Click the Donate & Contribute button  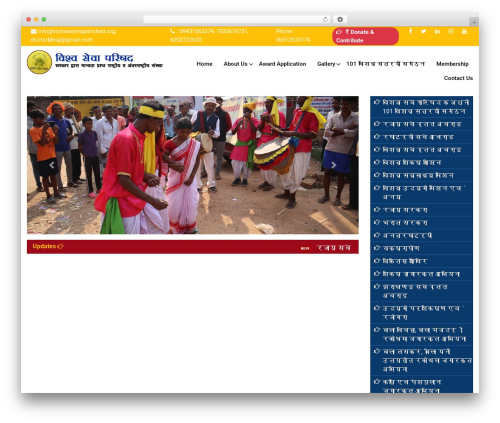(365, 36)
